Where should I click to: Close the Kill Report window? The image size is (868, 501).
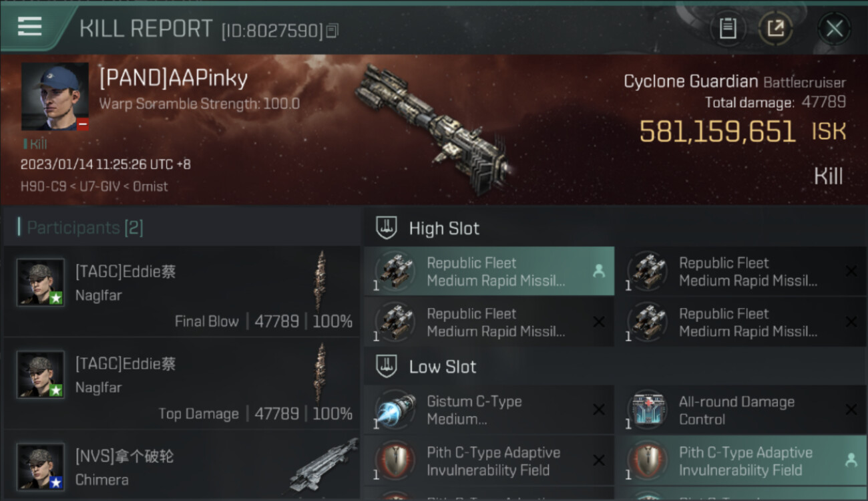(x=834, y=29)
